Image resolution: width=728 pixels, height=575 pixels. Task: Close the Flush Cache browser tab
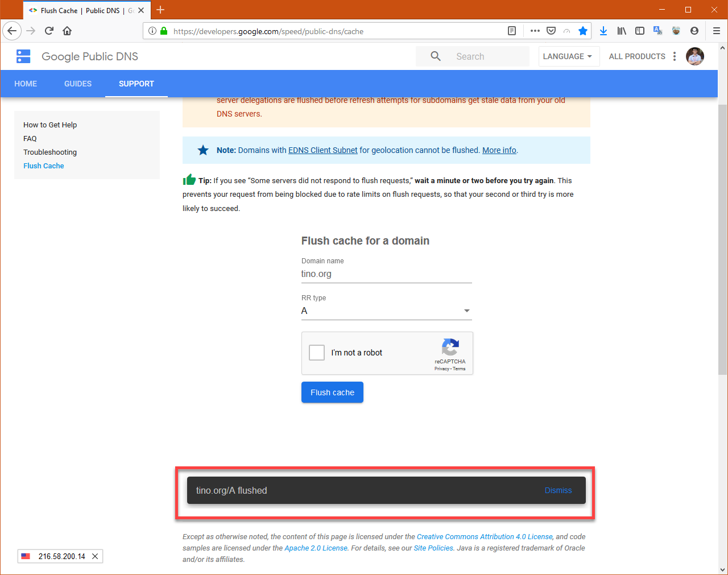tap(141, 10)
